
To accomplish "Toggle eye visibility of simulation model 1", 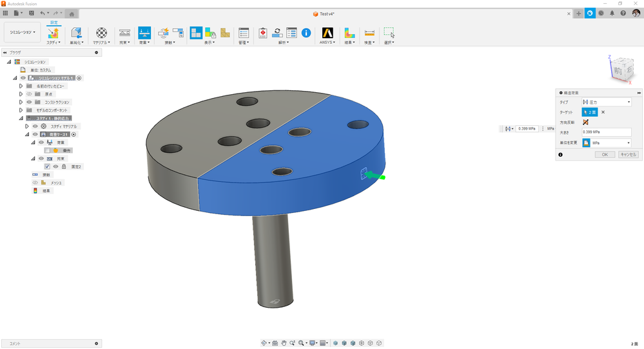I will [x=23, y=77].
